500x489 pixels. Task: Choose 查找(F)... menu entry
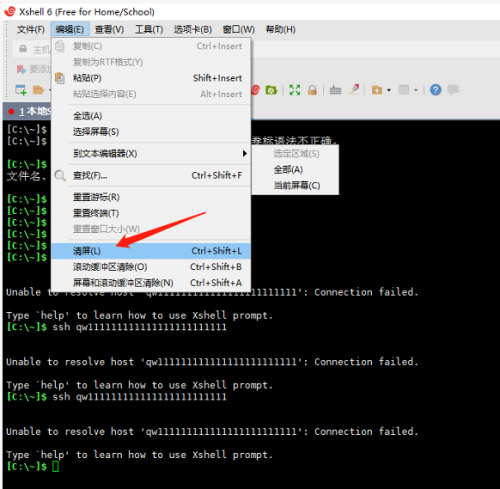click(x=151, y=175)
